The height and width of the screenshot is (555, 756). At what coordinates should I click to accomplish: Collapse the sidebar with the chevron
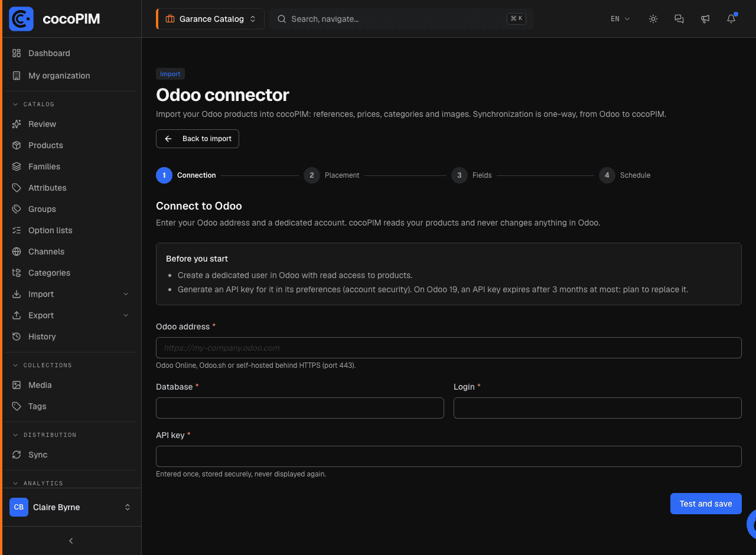click(71, 541)
